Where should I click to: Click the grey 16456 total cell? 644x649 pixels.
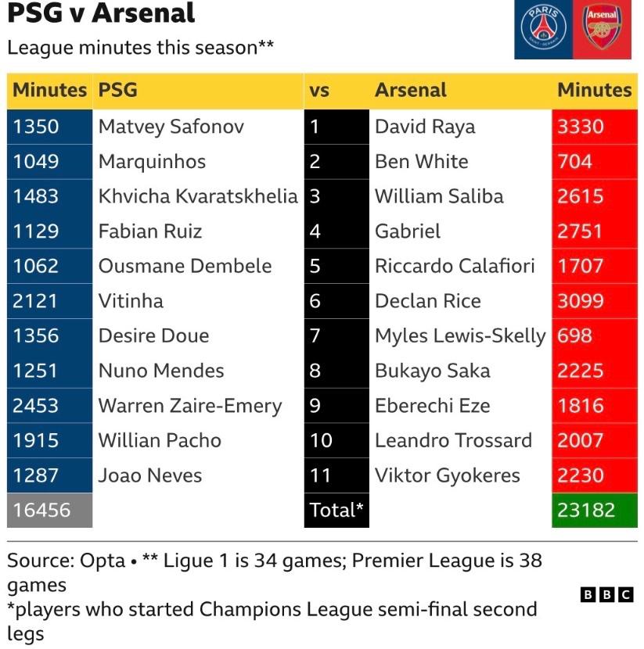tap(50, 510)
